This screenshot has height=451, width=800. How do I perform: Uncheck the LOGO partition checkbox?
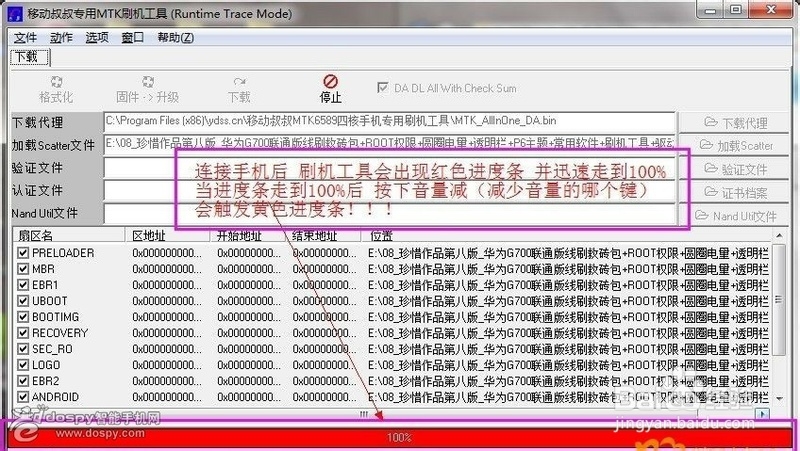pos(23,365)
